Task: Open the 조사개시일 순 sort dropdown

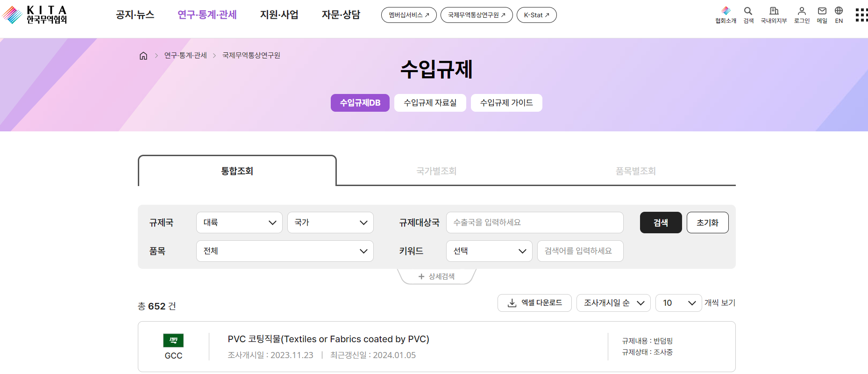Action: click(613, 303)
